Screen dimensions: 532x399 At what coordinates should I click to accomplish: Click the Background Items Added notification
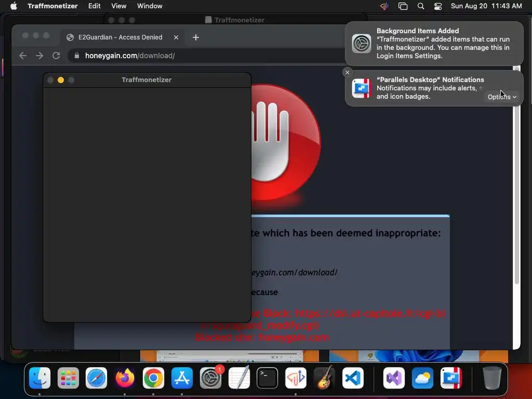[434, 44]
